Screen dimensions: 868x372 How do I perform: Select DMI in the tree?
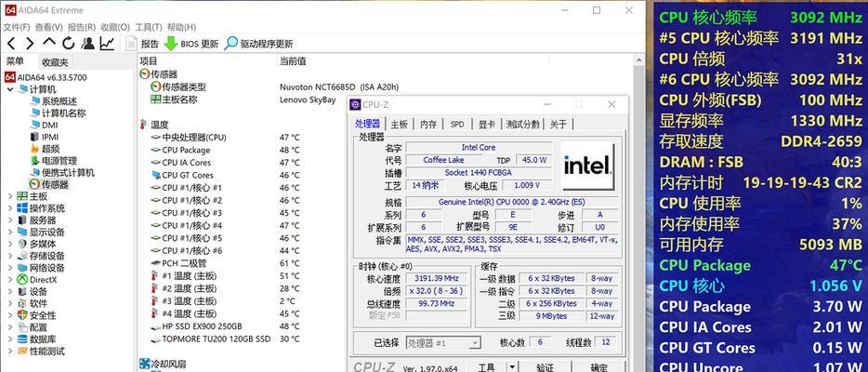pyautogui.click(x=44, y=126)
